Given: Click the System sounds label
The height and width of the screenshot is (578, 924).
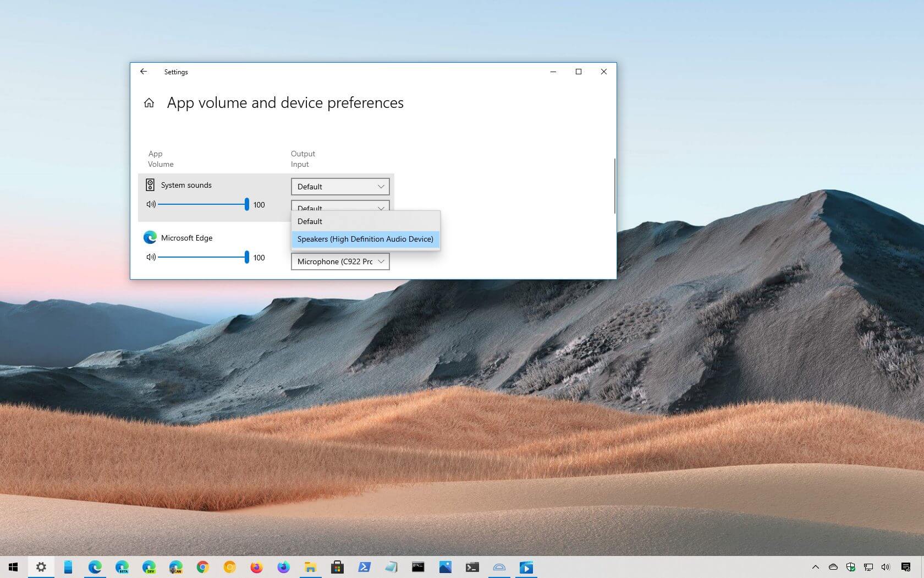Looking at the screenshot, I should point(186,185).
